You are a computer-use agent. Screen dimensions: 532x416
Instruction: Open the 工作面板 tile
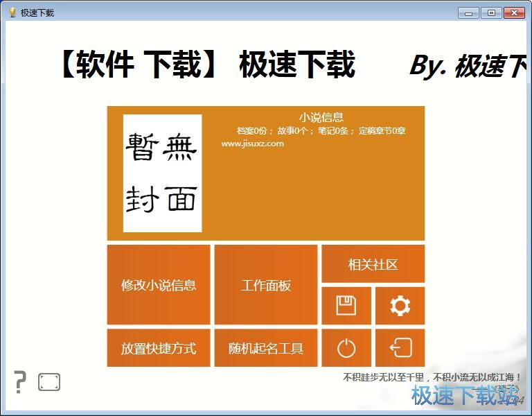266,285
